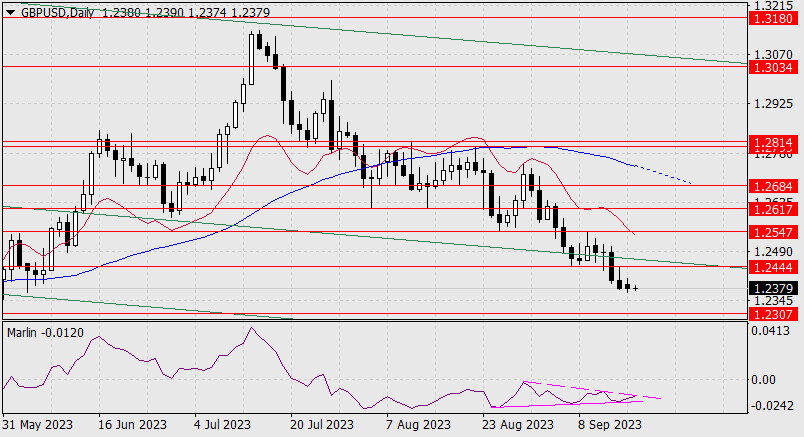Screen dimensions: 804x437
Task: Click the tallest white candle at the July peak
Action: click(251, 58)
